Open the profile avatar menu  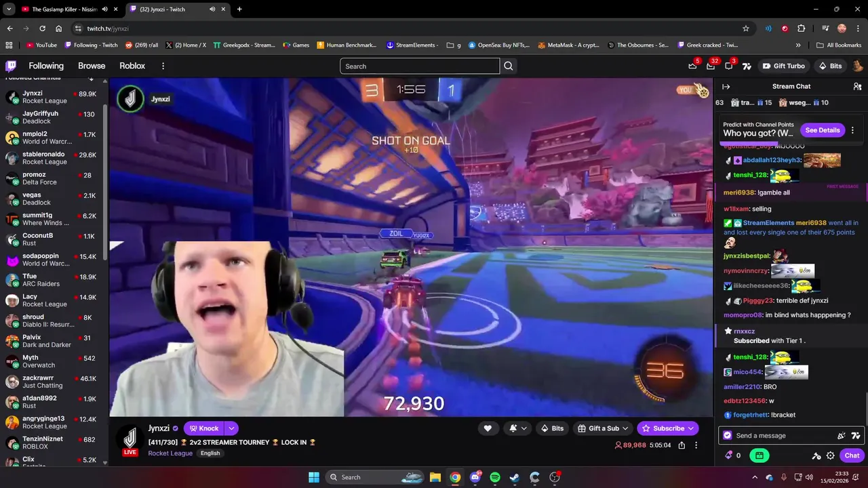tap(858, 66)
